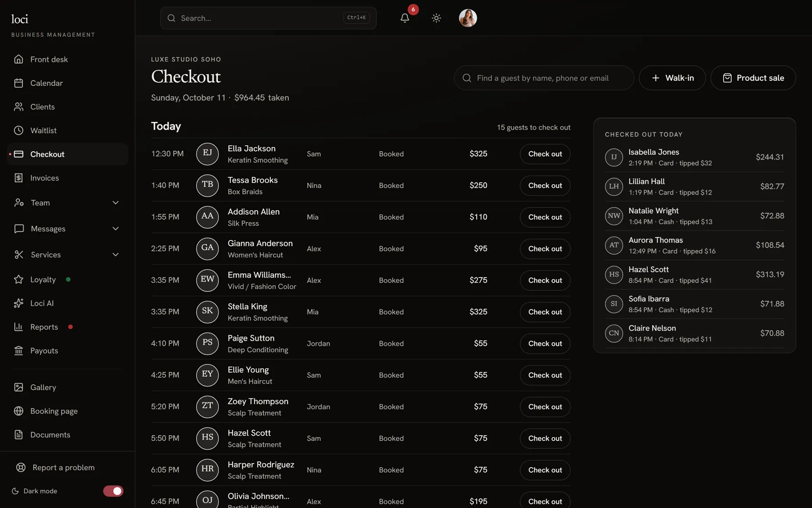Screen dimensions: 812x508
Task: Click the Gallery image icon
Action: 18,387
